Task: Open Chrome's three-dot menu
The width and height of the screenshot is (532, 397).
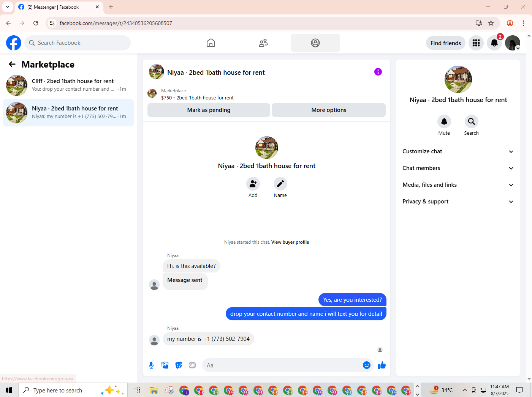Action: 524,23
